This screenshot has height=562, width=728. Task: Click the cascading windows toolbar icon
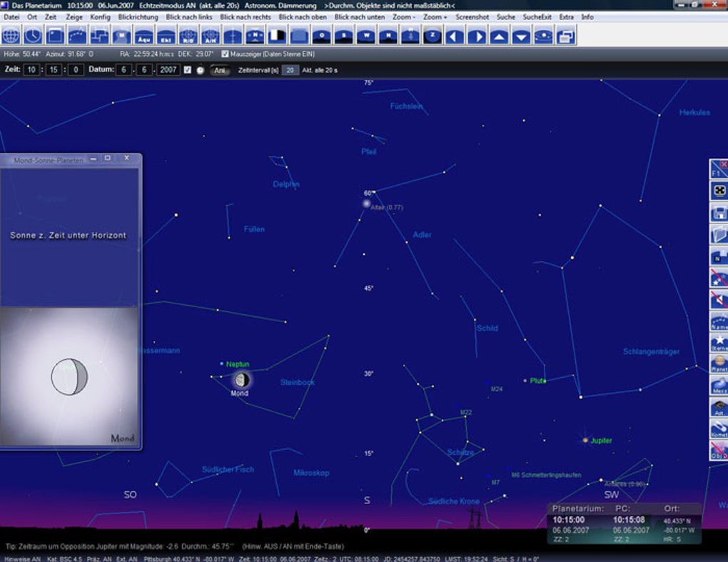[566, 36]
